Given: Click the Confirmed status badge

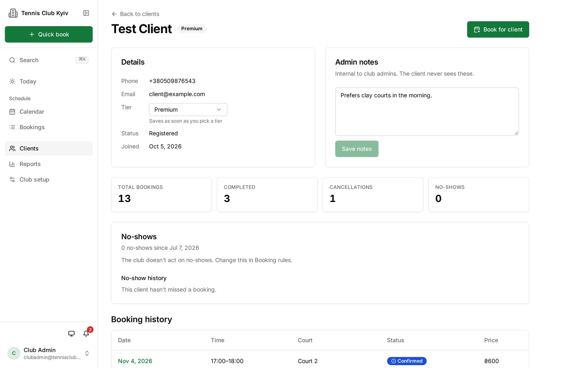Looking at the screenshot, I should 406,361.
